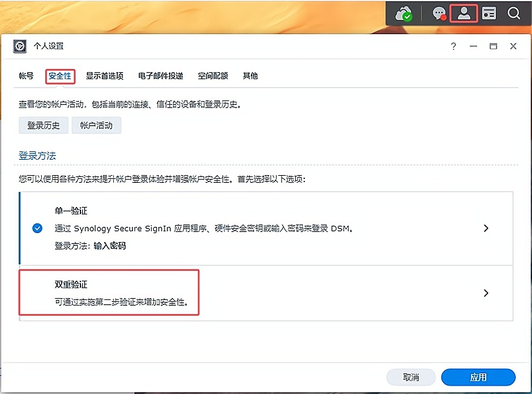Open the widgets panel icon
This screenshot has height=394, width=532.
click(x=490, y=14)
